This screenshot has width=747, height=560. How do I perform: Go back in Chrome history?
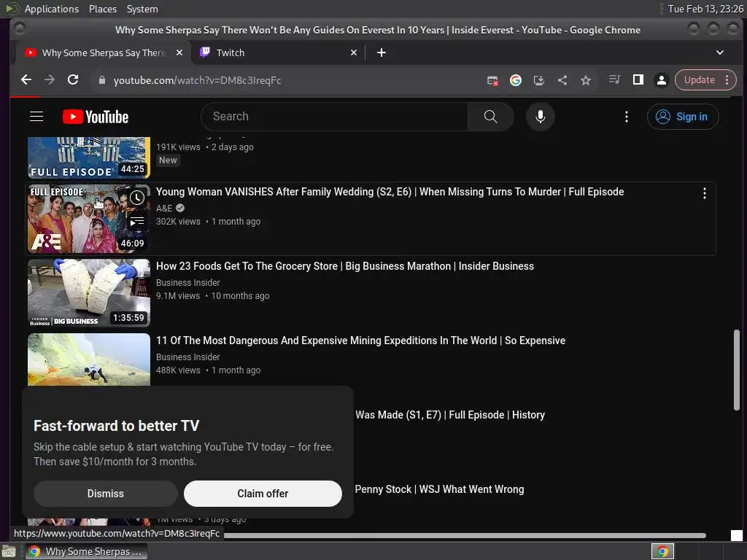point(27,80)
